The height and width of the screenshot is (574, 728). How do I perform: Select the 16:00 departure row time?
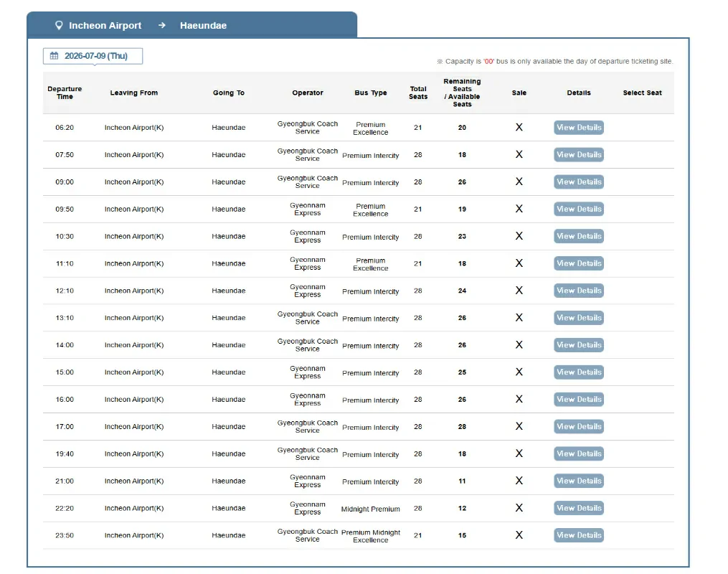coord(65,400)
